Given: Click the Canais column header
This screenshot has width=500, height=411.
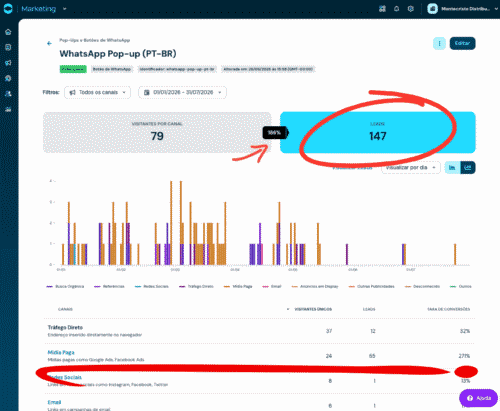Looking at the screenshot, I should click(65, 309).
